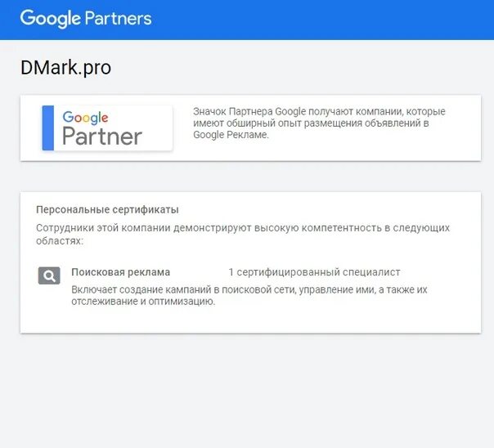
Task: Click the Google Partner badge image
Action: pos(107,128)
